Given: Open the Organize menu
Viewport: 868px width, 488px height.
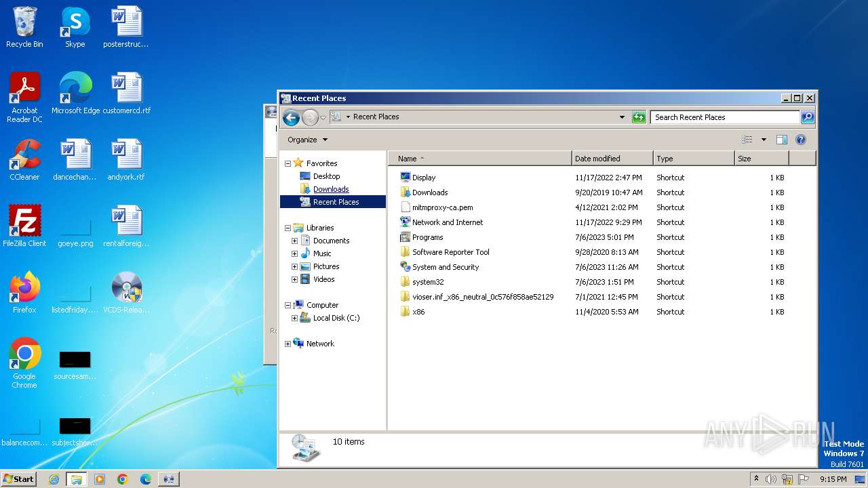Looking at the screenshot, I should point(307,140).
